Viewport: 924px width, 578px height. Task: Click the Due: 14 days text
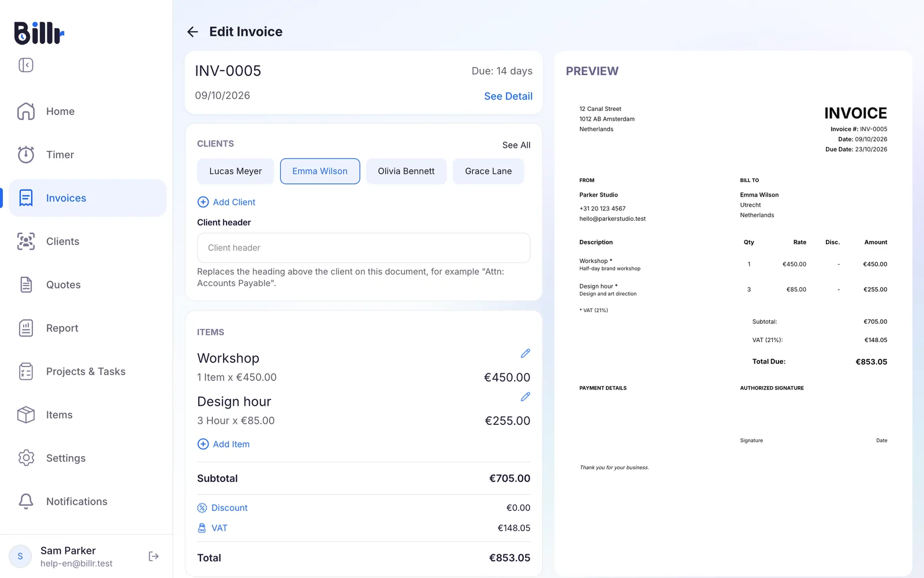tap(502, 71)
